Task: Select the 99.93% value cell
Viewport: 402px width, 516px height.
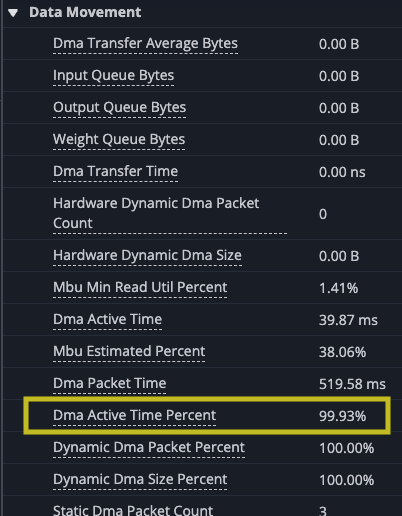Action: click(342, 416)
